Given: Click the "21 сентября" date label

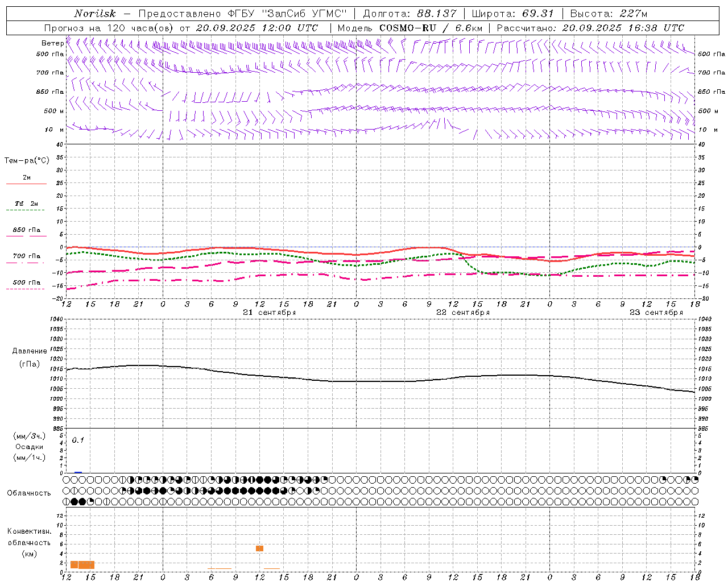Looking at the screenshot, I should 270,313.
